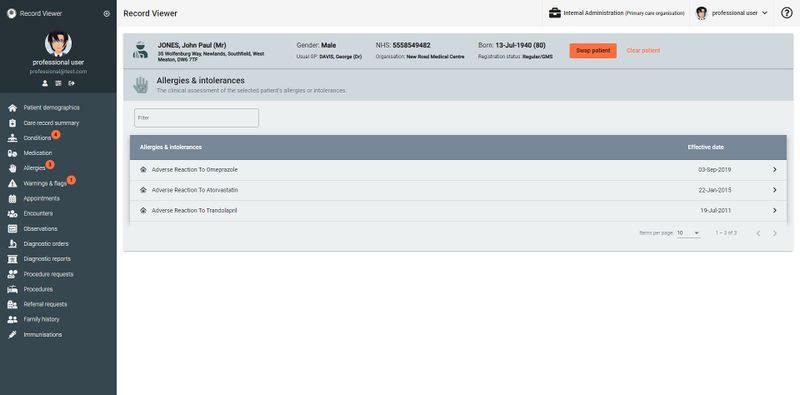Click the settings list icon under email
Image resolution: width=800 pixels, height=395 pixels.
[58, 83]
